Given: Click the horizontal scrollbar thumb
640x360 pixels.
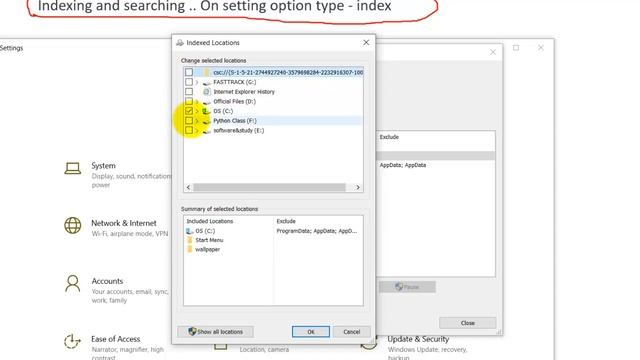Looking at the screenshot, I should pyautogui.click(x=269, y=187).
